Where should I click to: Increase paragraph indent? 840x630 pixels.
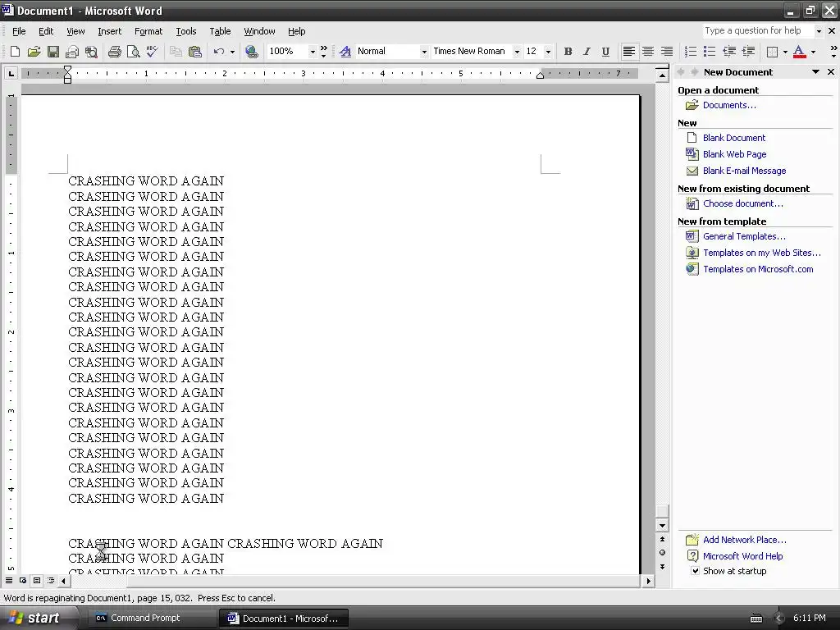[x=748, y=52]
